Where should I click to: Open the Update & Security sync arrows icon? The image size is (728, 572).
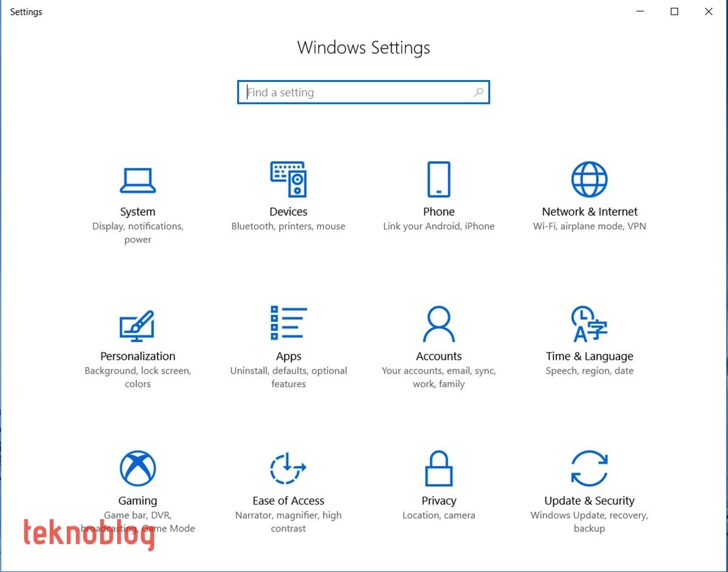pos(589,468)
